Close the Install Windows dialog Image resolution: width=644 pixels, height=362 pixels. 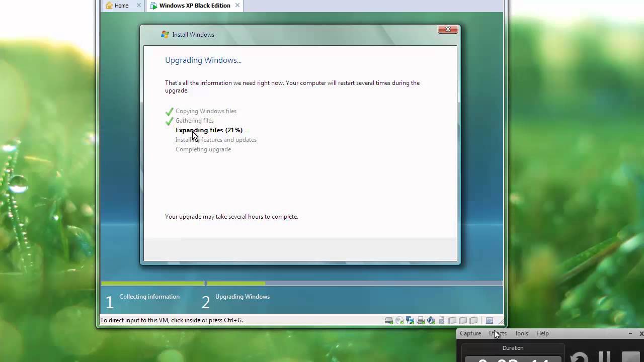coord(448,29)
